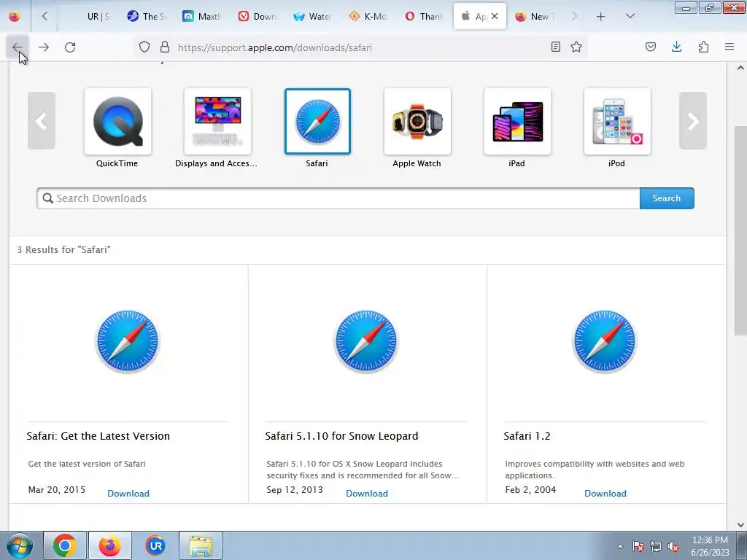This screenshot has width=747, height=560.
Task: Switch to the Opera Thanks tab
Action: (424, 17)
